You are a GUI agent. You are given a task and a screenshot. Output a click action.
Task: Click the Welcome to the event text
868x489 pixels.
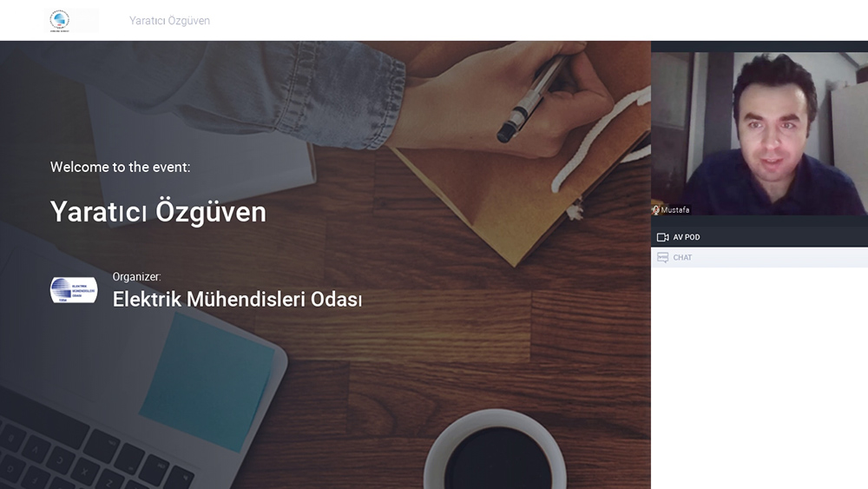tap(120, 167)
